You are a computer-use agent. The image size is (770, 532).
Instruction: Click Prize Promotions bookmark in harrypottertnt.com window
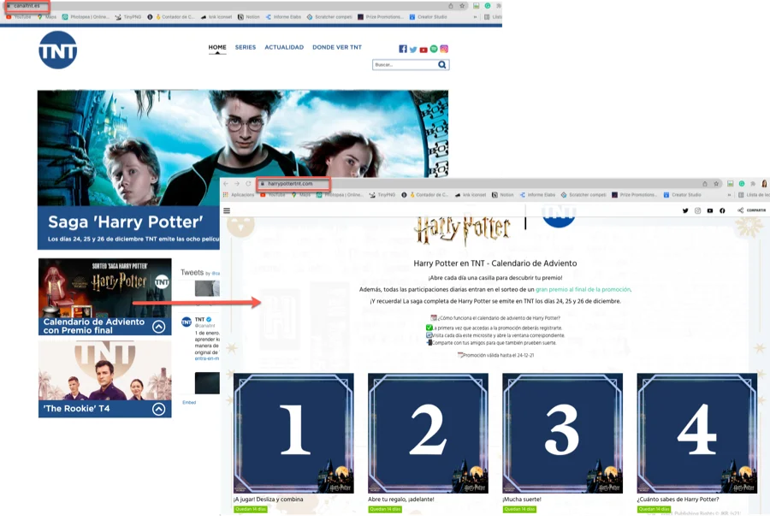[x=634, y=195]
